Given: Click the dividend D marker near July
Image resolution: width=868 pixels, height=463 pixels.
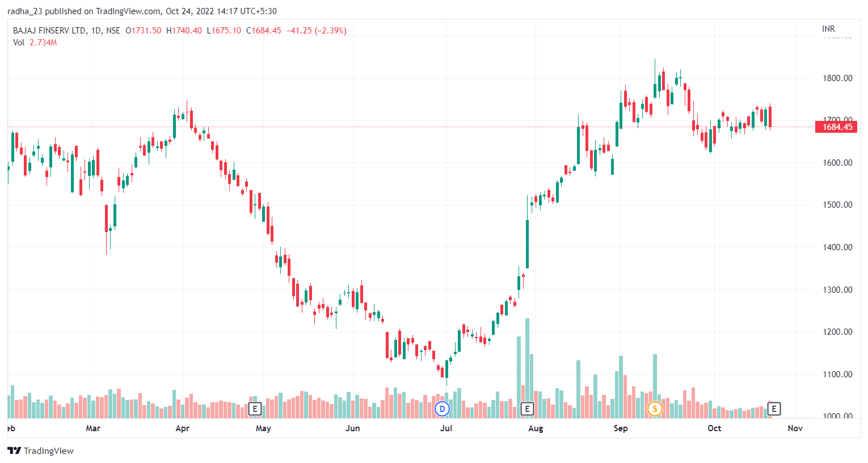Looking at the screenshot, I should click(442, 409).
